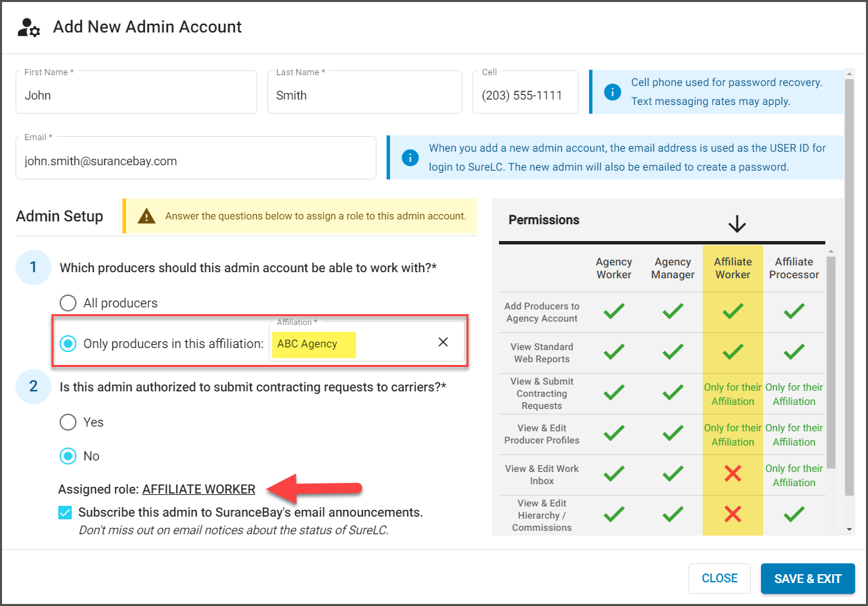868x606 pixels.
Task: Click the View & Edit Hierarchy / Commissions label
Action: click(542, 515)
